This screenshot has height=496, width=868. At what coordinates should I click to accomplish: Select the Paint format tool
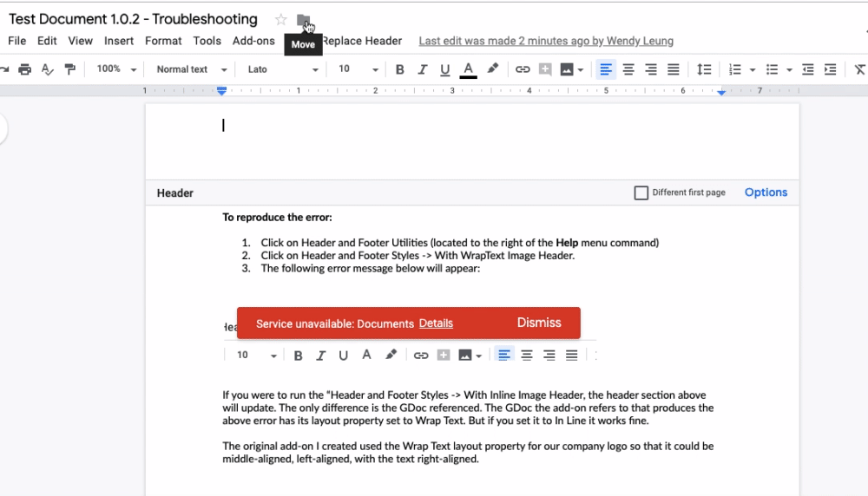(x=69, y=69)
